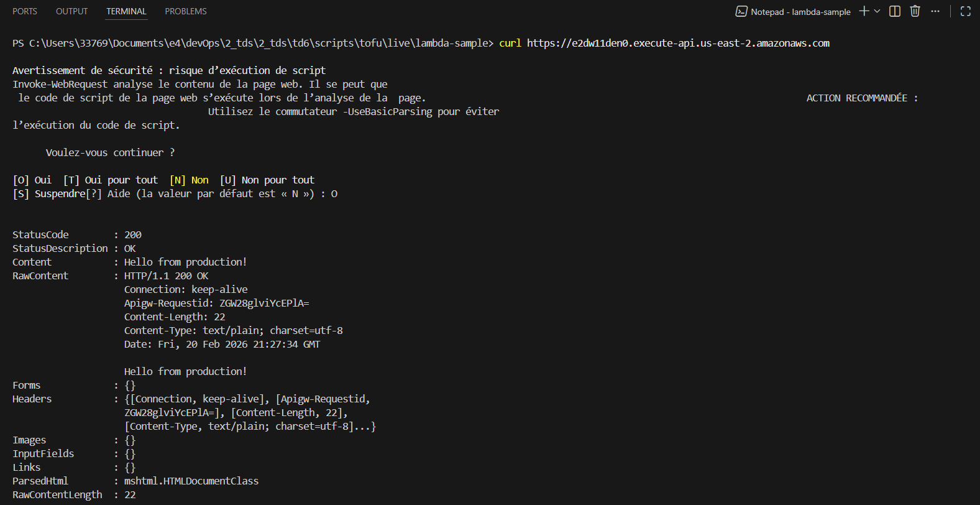
Task: Split the terminal pane
Action: (895, 11)
